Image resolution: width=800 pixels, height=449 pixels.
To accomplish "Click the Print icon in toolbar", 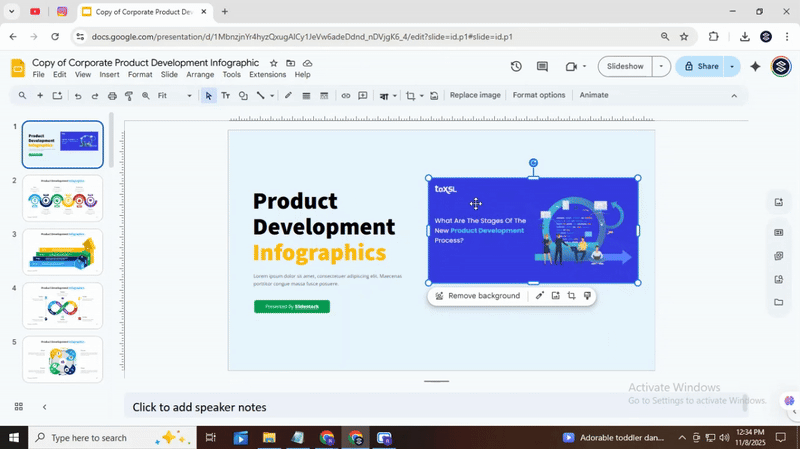I will pyautogui.click(x=112, y=96).
